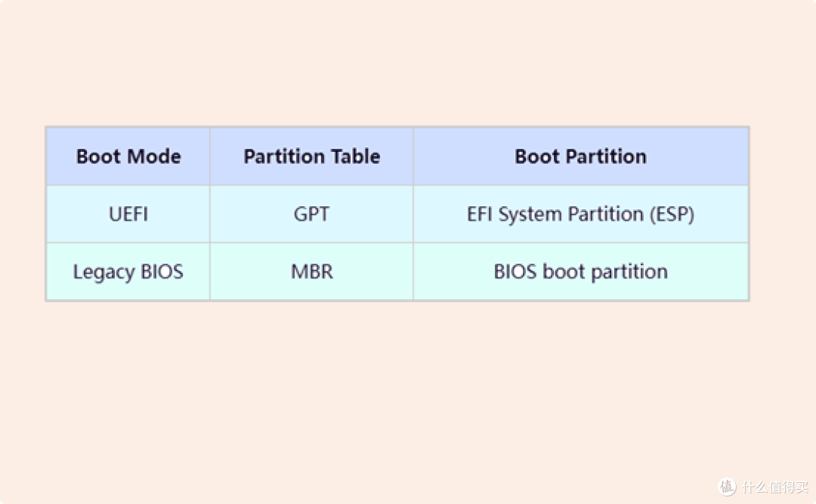Select the BIOS boot partition cell

click(x=581, y=271)
